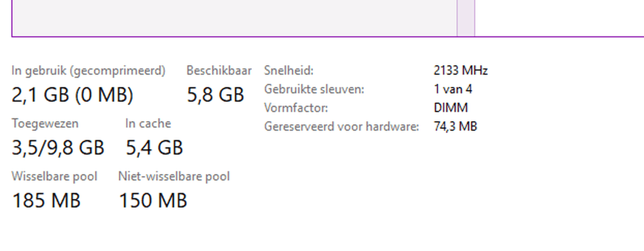The height and width of the screenshot is (251, 644).
Task: Click the 5,4 GB cached value
Action: coord(155,147)
